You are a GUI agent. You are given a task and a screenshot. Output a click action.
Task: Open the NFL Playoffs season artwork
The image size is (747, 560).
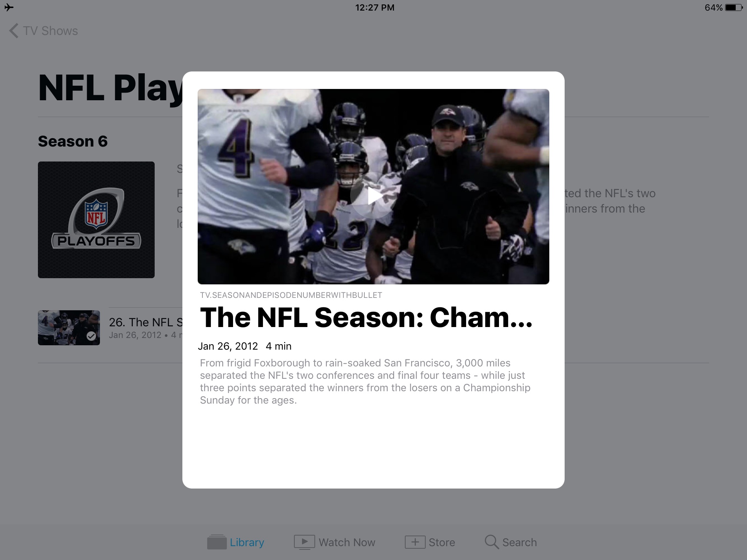96,220
